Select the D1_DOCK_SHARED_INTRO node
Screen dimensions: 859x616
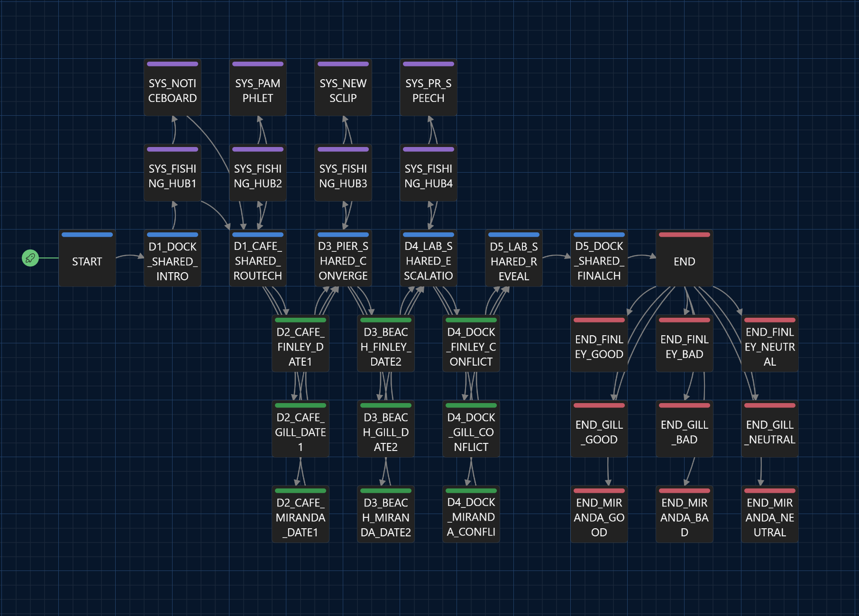tap(173, 258)
